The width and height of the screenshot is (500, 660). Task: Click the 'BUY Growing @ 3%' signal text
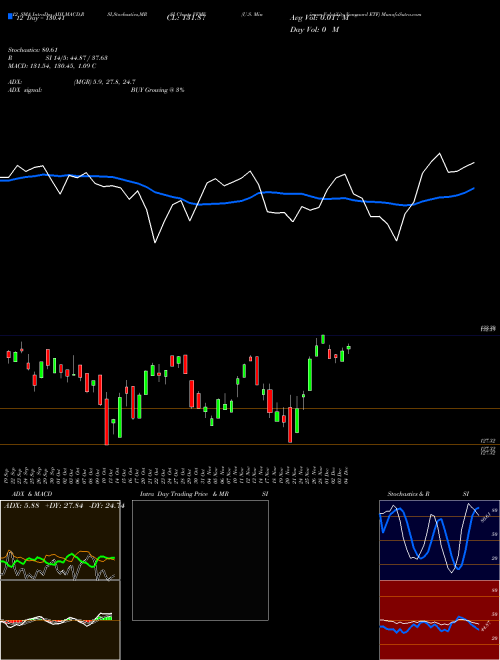[x=157, y=90]
